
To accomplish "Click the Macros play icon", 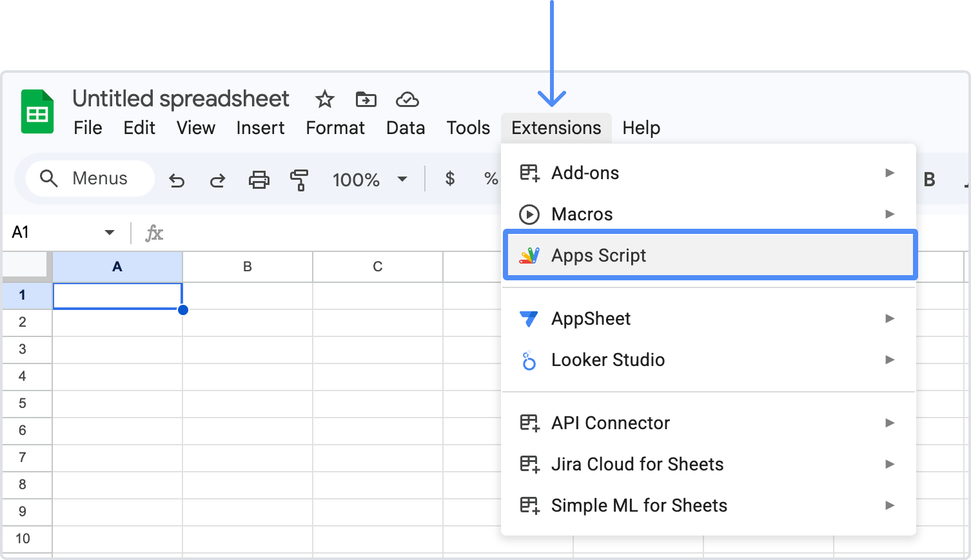I will 529,214.
